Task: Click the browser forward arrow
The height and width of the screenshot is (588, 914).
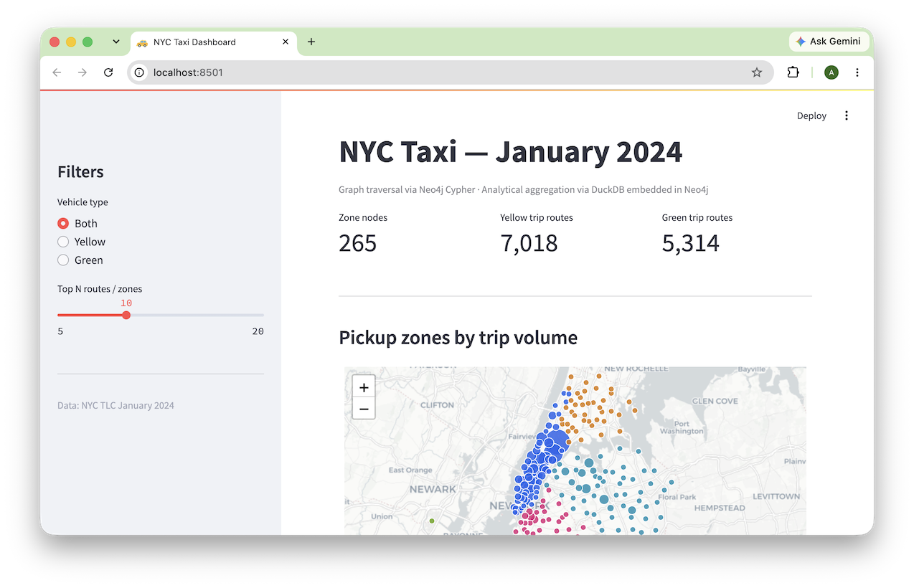Action: [83, 72]
